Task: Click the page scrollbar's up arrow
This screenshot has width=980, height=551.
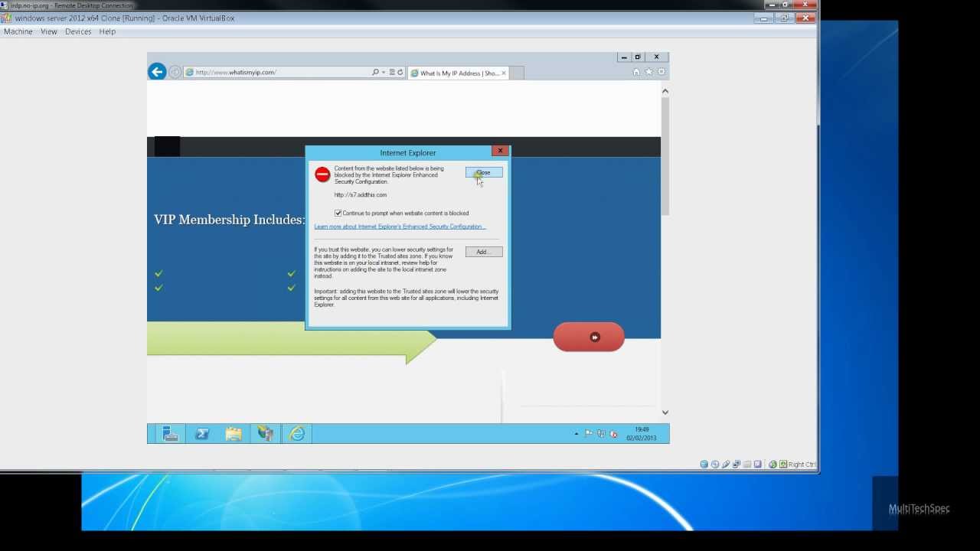Action: tap(665, 91)
